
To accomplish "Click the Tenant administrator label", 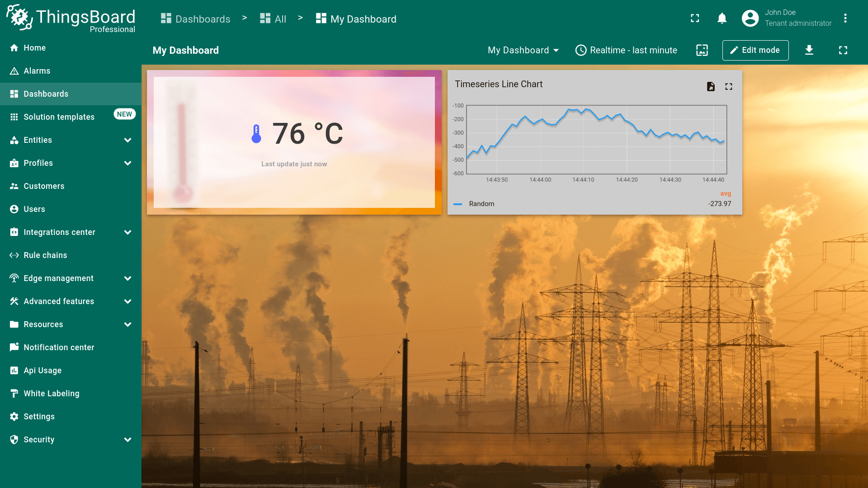I will pos(798,23).
